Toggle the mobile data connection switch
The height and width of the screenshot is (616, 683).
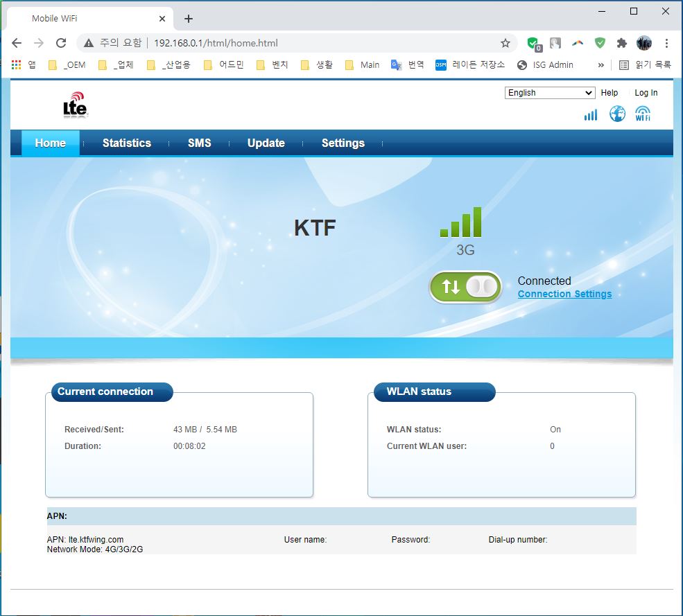click(466, 287)
